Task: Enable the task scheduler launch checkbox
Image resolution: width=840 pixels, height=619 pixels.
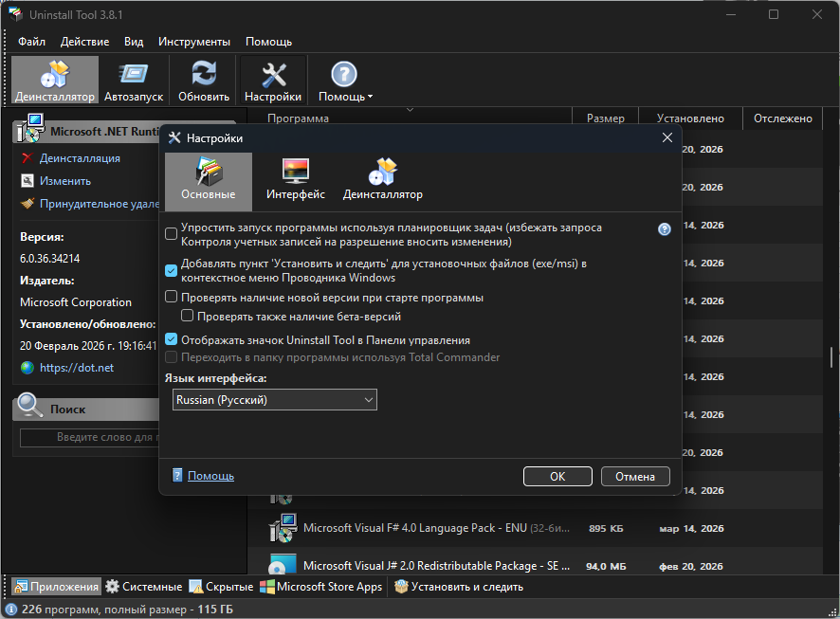Action: tap(172, 234)
